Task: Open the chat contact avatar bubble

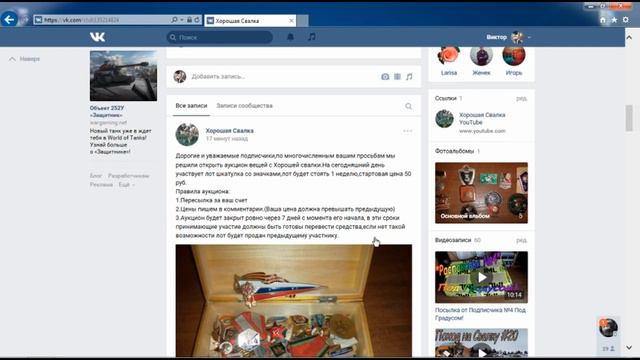Action: point(608,328)
